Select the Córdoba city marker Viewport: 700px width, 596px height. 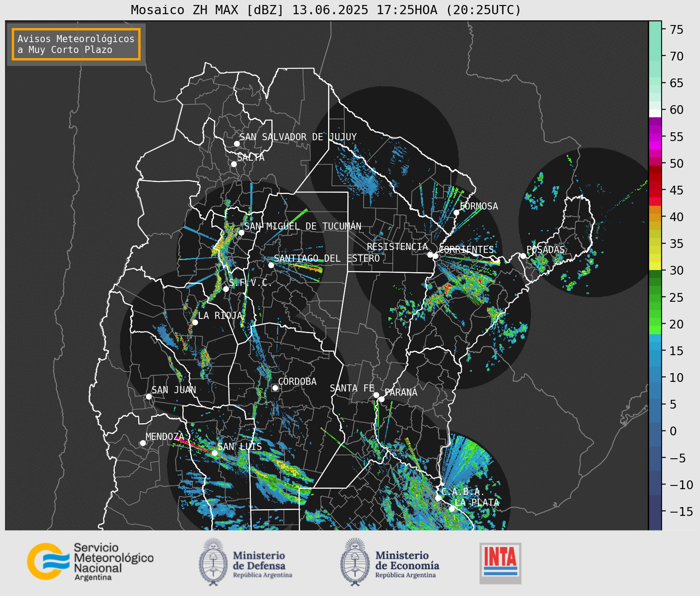point(275,388)
